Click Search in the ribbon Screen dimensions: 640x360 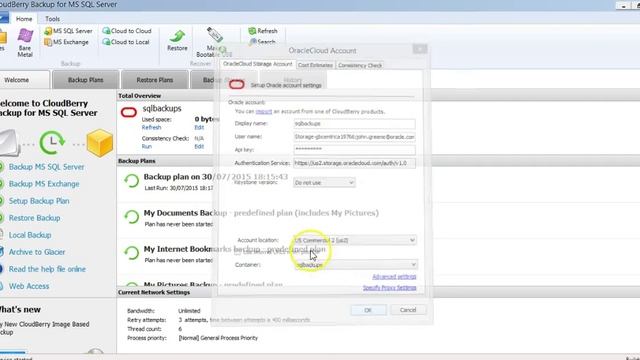click(x=262, y=42)
